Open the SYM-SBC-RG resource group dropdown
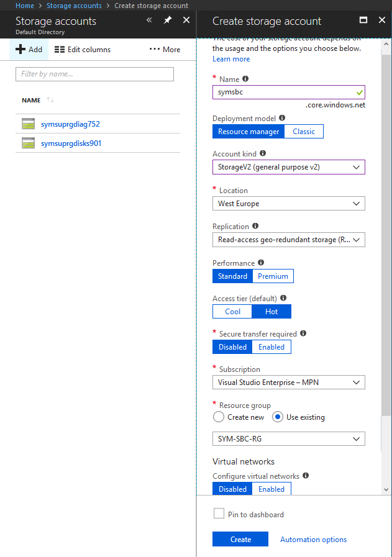 [289, 439]
